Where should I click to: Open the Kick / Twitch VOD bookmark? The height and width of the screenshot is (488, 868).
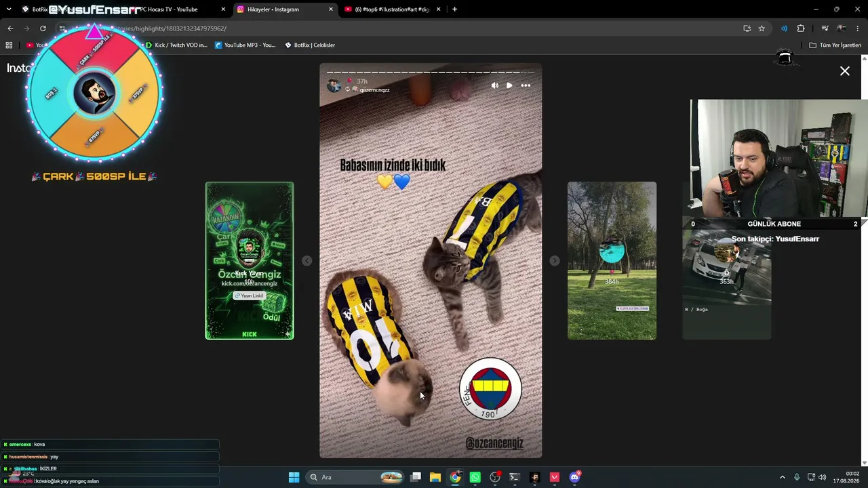point(176,45)
